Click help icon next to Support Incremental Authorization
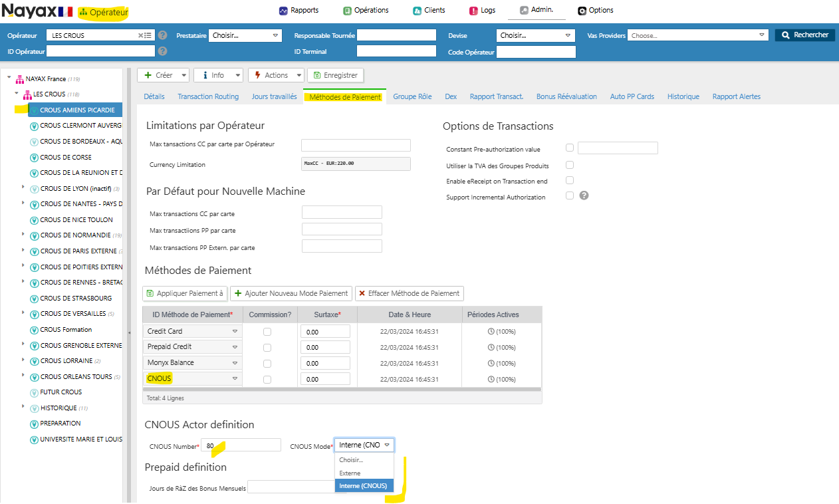 click(x=584, y=195)
